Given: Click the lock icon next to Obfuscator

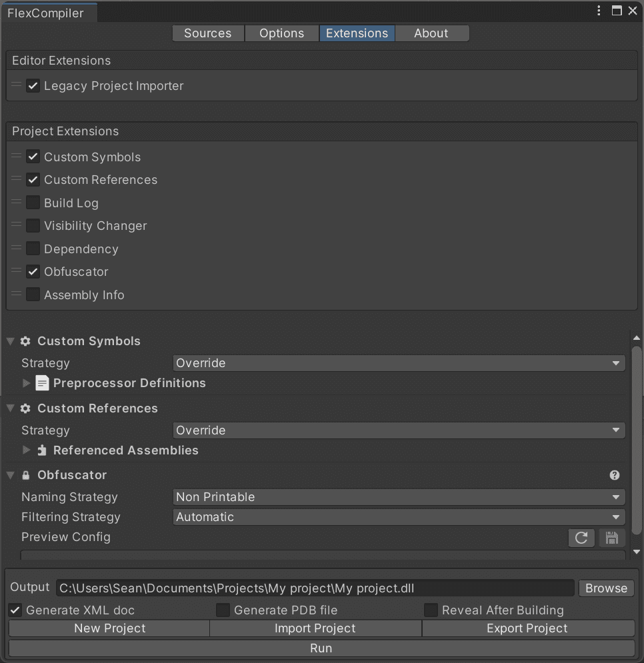Looking at the screenshot, I should coord(26,475).
